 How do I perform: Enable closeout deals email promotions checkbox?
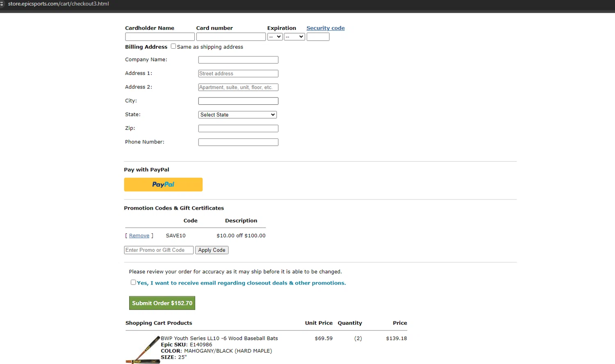point(133,282)
